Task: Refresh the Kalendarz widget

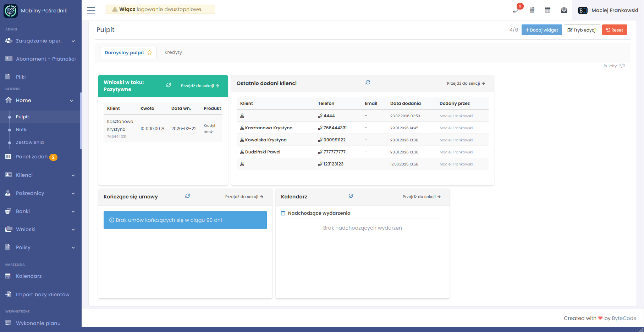Action: (x=351, y=196)
